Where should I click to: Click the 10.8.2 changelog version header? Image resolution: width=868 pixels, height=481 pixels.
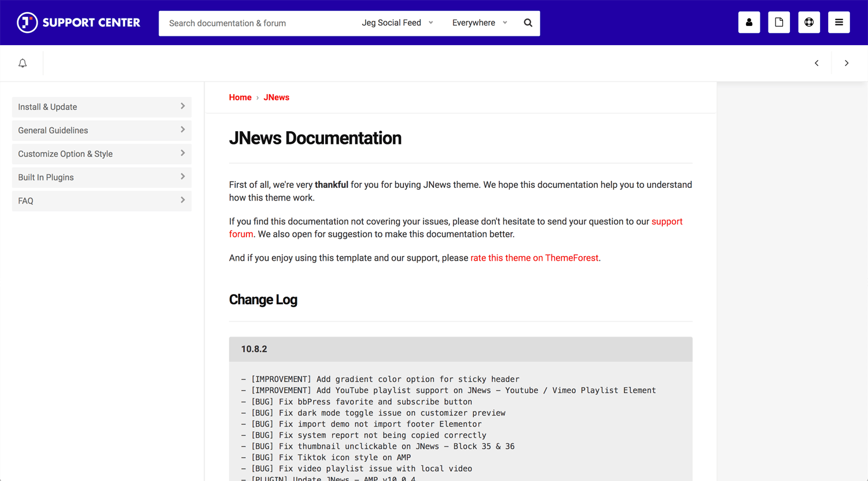461,349
